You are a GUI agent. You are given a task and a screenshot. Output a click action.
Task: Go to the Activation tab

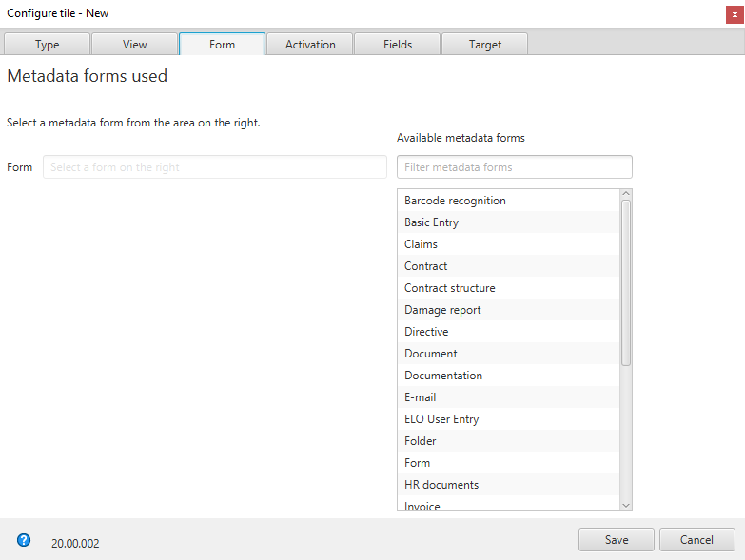[x=310, y=45]
